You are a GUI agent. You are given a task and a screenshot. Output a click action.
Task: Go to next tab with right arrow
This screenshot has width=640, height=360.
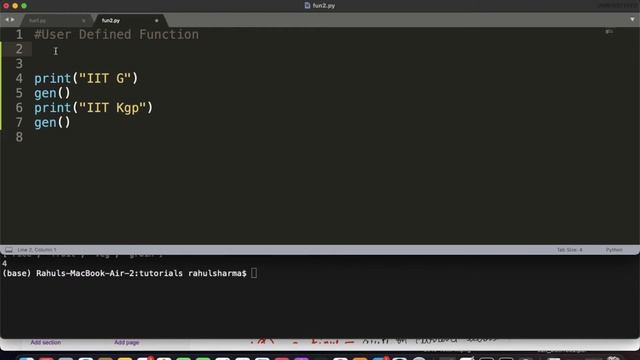(x=13, y=20)
